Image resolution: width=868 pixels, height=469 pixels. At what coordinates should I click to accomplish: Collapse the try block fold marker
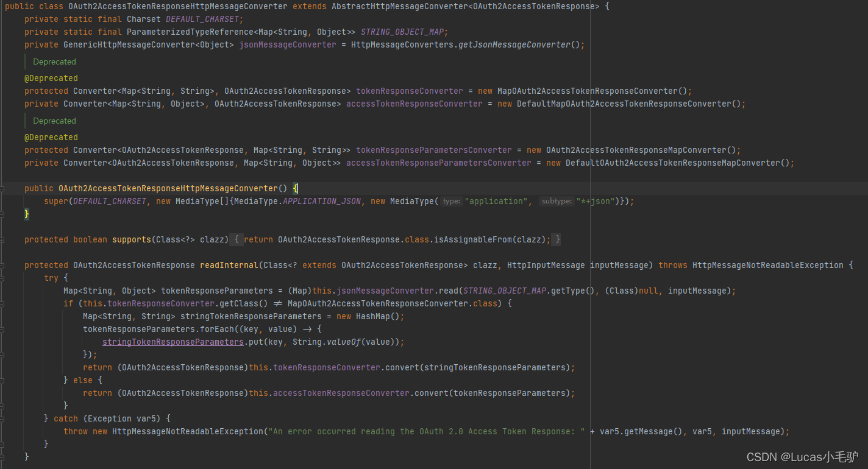(x=2, y=278)
